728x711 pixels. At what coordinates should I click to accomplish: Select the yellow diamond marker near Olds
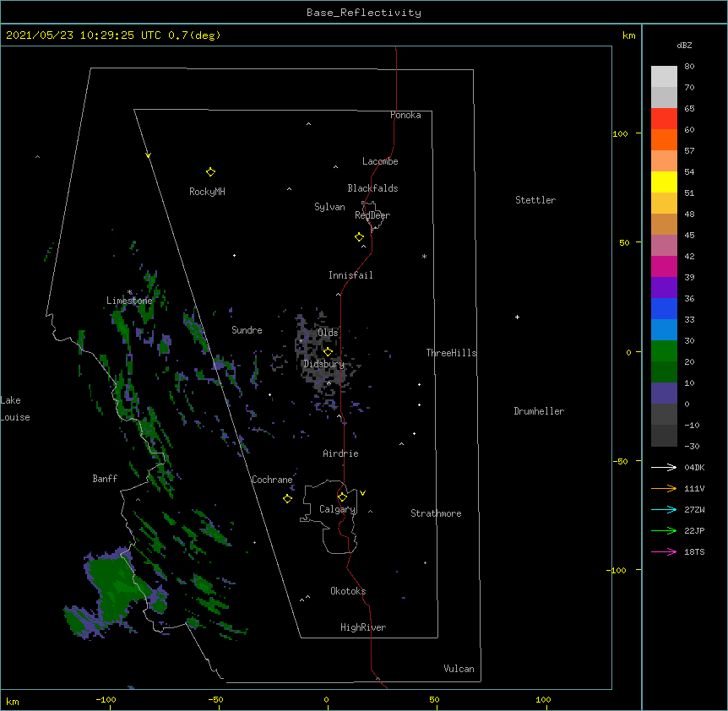(x=328, y=351)
